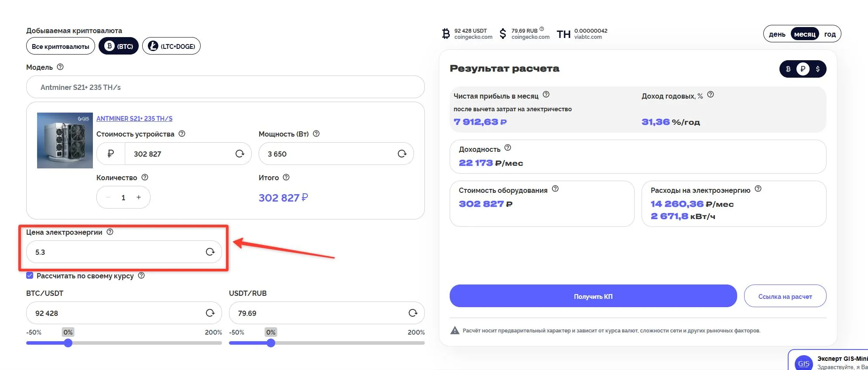
Task: Filter by LTC+DOGE cryptocurrency
Action: click(x=171, y=46)
